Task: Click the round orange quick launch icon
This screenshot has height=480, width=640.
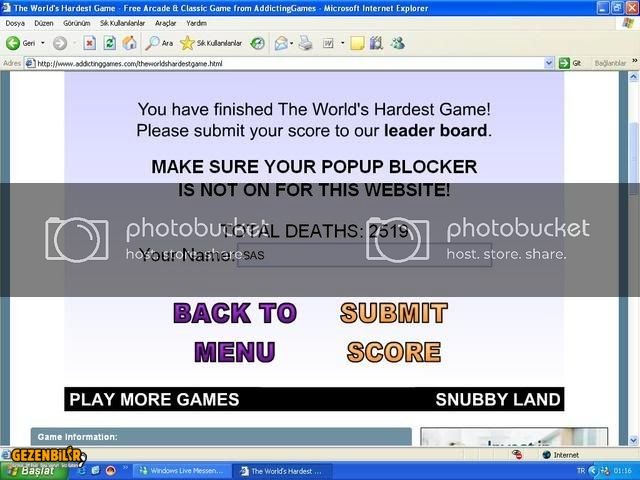Action: [x=110, y=471]
